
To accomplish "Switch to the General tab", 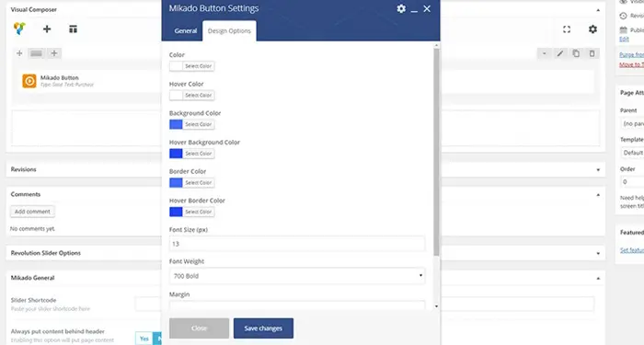I will tap(185, 30).
